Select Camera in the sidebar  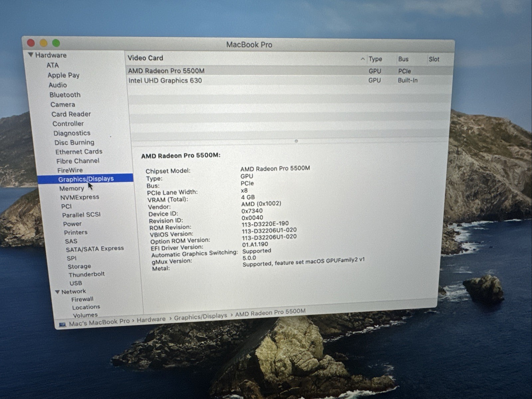tap(63, 104)
